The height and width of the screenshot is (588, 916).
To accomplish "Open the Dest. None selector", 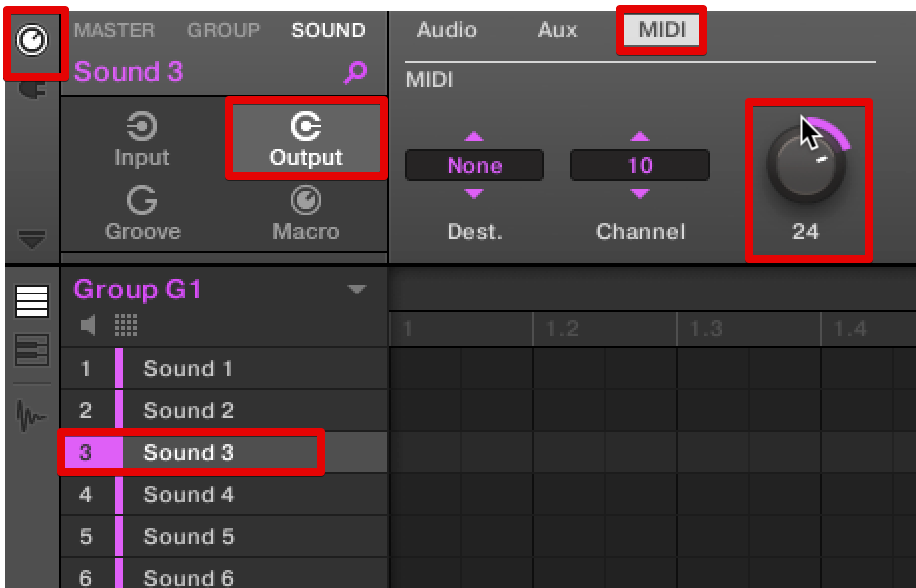I will tap(474, 165).
